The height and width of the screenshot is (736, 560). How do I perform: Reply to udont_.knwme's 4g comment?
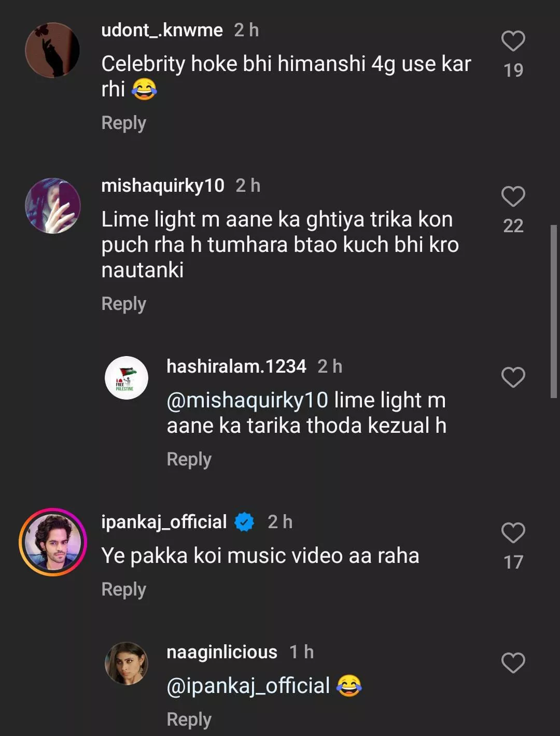coord(123,123)
